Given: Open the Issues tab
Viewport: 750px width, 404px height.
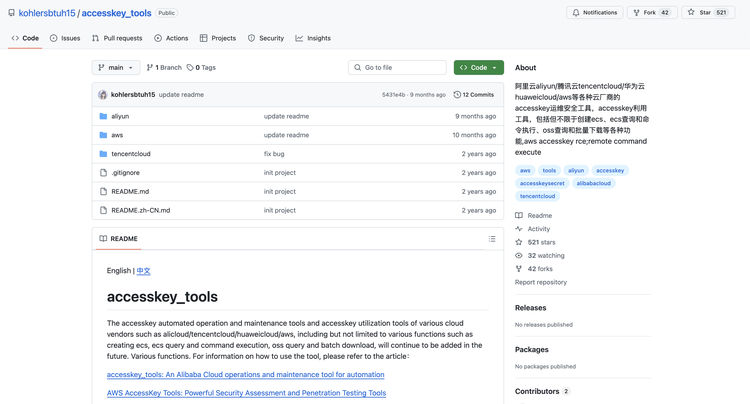Looking at the screenshot, I should point(65,38).
